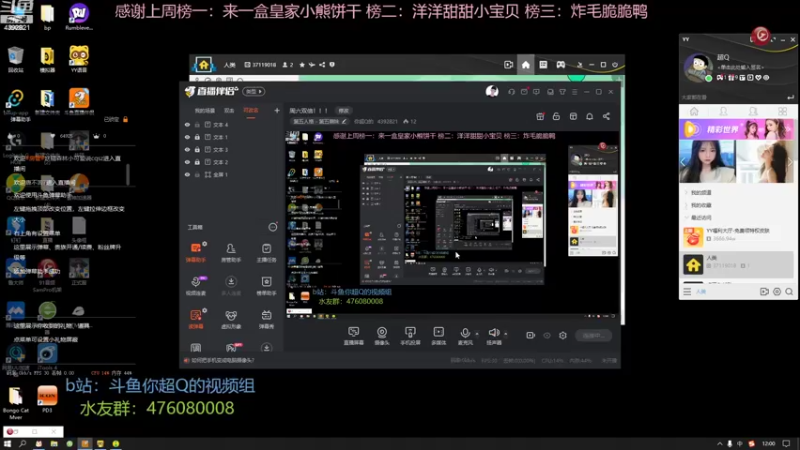Add a new scene with plus button

pyautogui.click(x=277, y=110)
